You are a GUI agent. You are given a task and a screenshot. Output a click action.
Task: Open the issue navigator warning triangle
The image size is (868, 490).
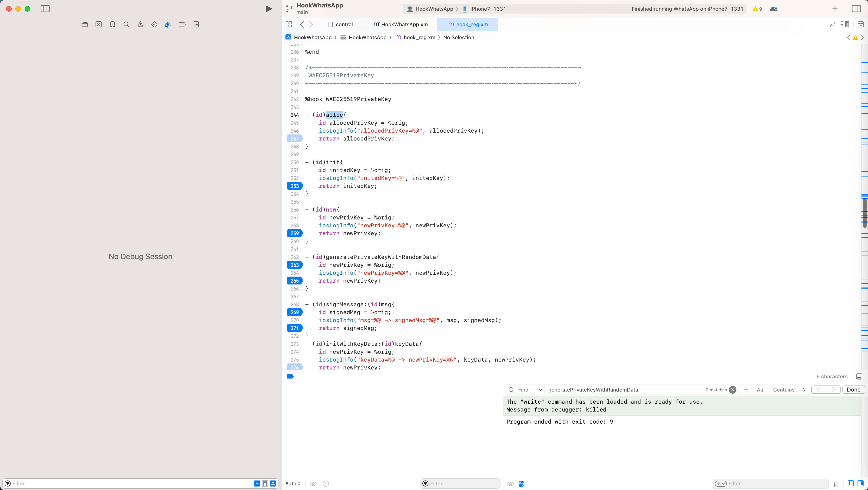[140, 24]
